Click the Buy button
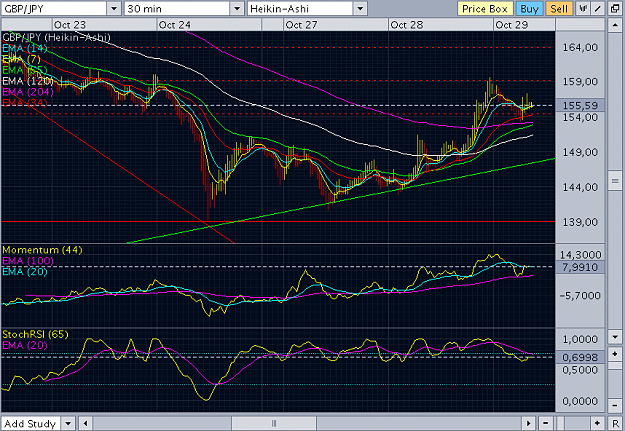The height and width of the screenshot is (431, 625). (529, 8)
